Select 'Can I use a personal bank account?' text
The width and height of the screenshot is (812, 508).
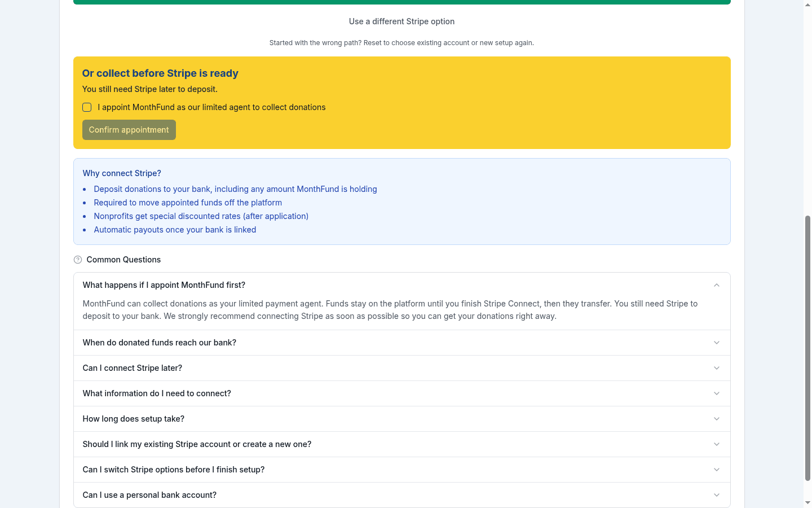click(149, 495)
